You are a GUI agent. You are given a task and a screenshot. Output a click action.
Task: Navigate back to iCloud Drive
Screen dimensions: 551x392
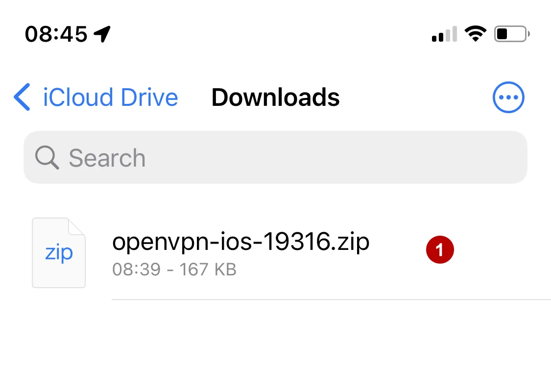click(96, 97)
